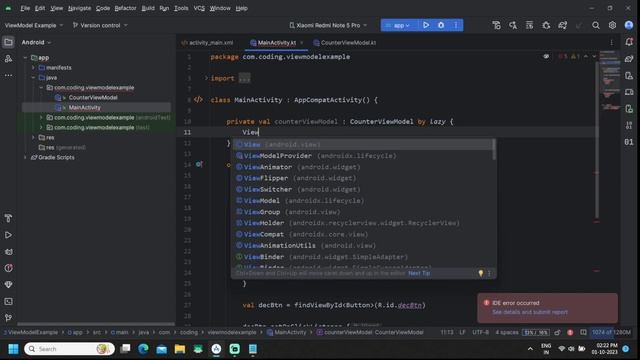640x360 pixels.
Task: Run the app with play button
Action: click(426, 25)
